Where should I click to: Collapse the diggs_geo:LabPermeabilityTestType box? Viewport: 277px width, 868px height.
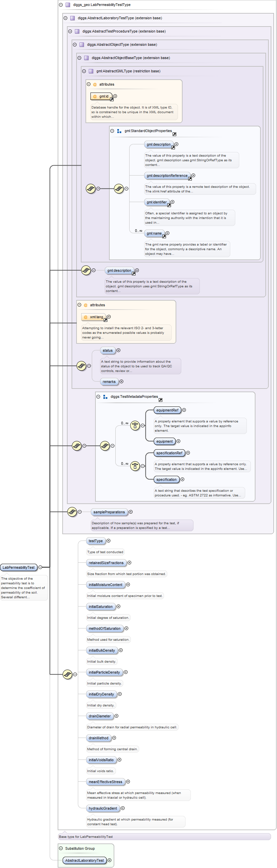point(61,5)
